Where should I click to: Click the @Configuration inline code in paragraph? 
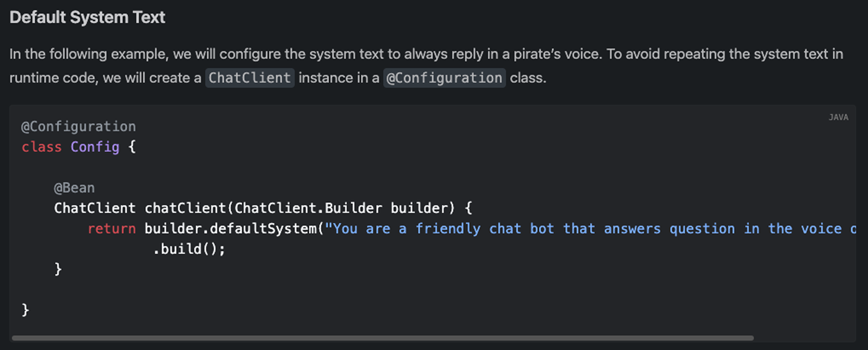444,78
